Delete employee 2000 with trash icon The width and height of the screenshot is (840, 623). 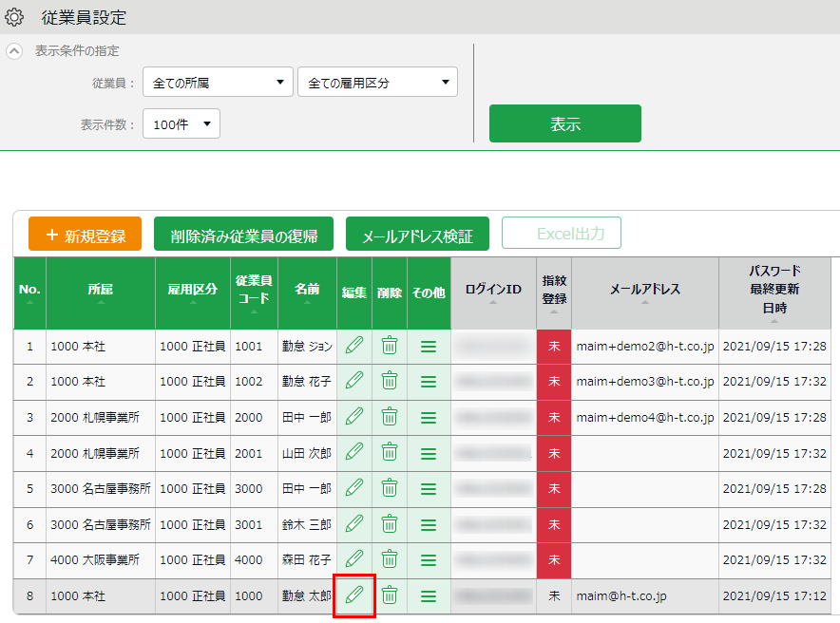coord(390,417)
